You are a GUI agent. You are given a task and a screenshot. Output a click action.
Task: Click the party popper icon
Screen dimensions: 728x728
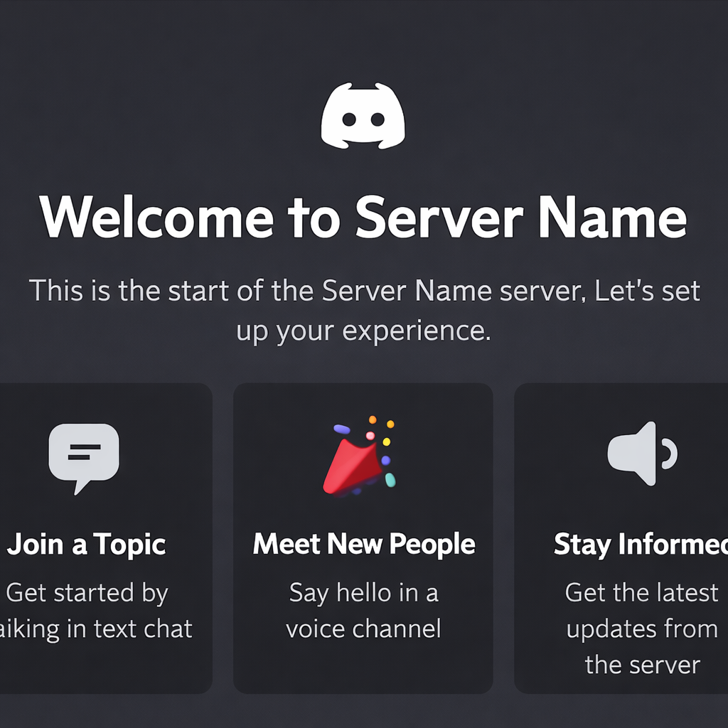pos(359,456)
